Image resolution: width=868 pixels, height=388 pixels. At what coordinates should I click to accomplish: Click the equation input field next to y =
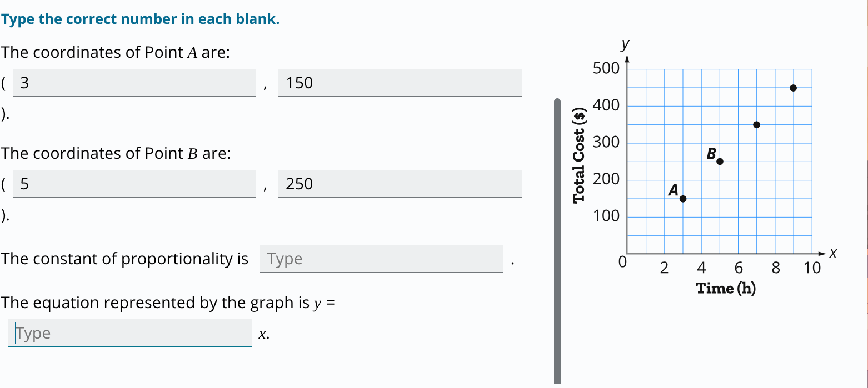(129, 333)
